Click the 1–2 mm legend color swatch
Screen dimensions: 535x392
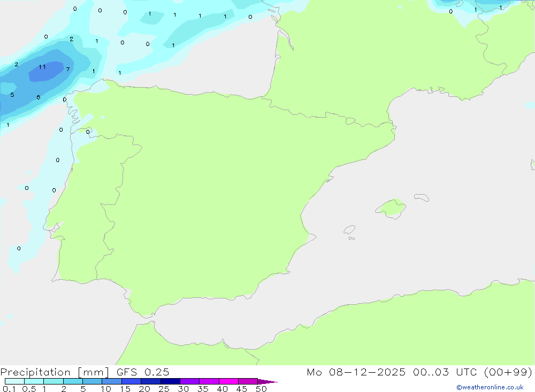[x=53, y=381]
